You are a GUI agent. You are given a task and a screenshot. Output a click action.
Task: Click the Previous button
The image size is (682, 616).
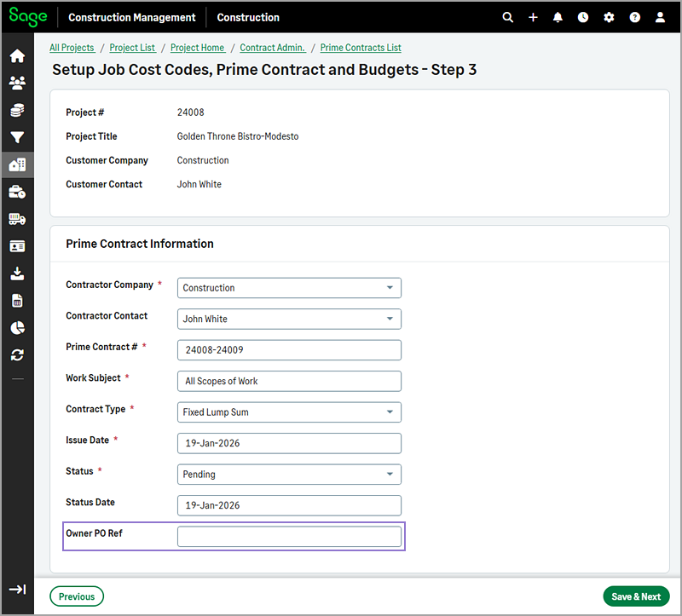click(77, 596)
